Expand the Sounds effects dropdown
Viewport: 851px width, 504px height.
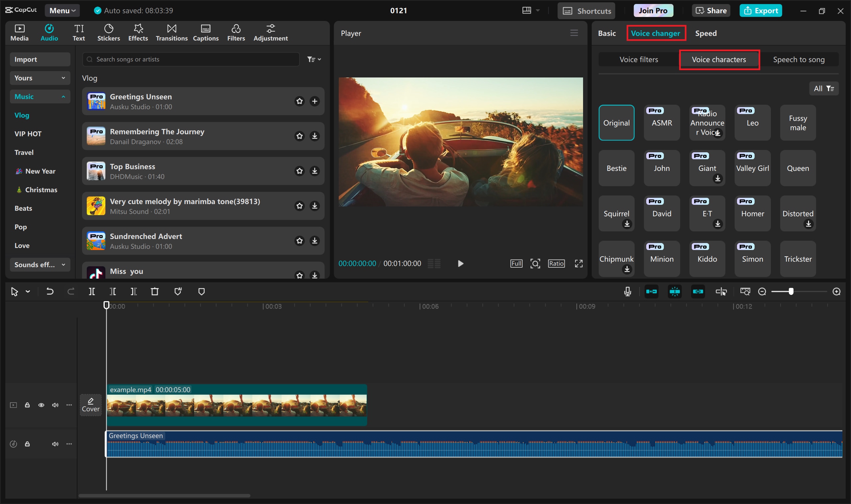[40, 264]
